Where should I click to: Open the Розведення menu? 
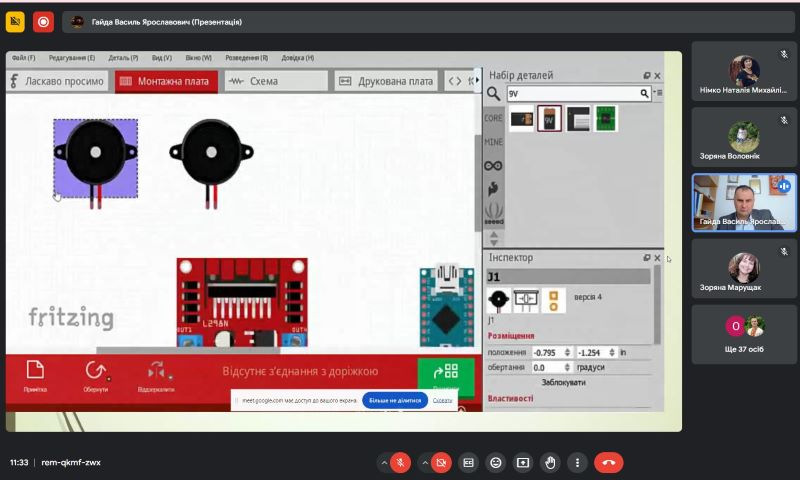pos(246,58)
